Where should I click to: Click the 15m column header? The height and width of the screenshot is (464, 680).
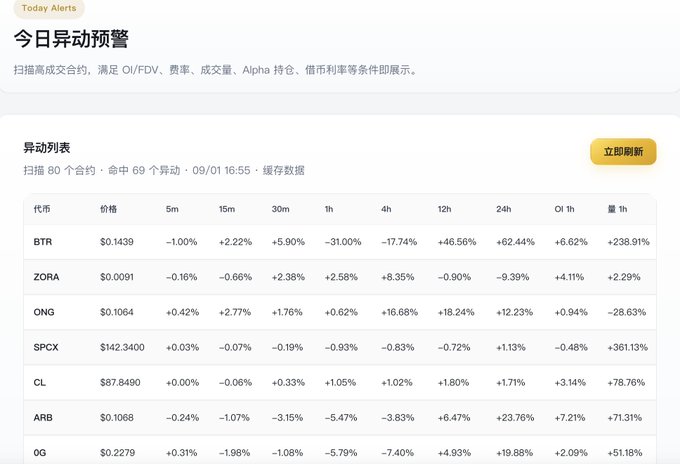tap(227, 209)
